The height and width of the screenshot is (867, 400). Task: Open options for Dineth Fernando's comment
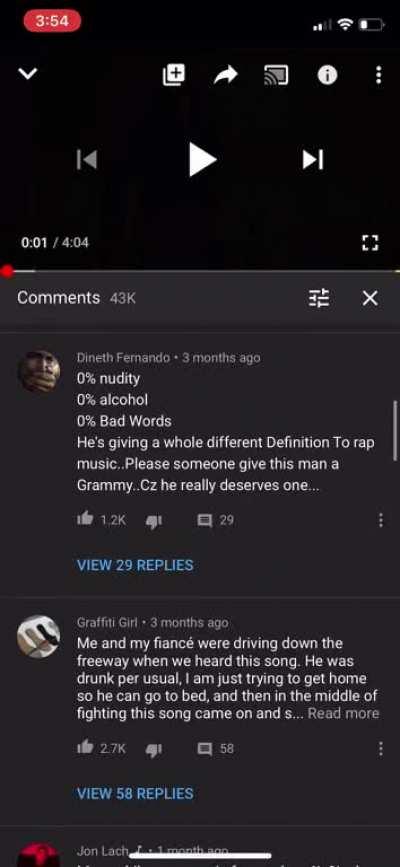pos(381,520)
